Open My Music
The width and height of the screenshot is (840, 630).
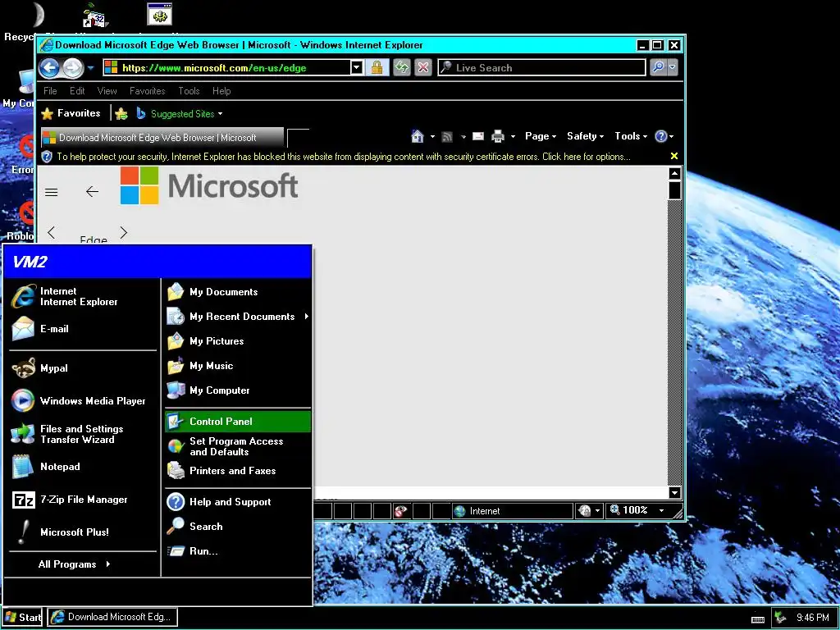tap(238, 366)
